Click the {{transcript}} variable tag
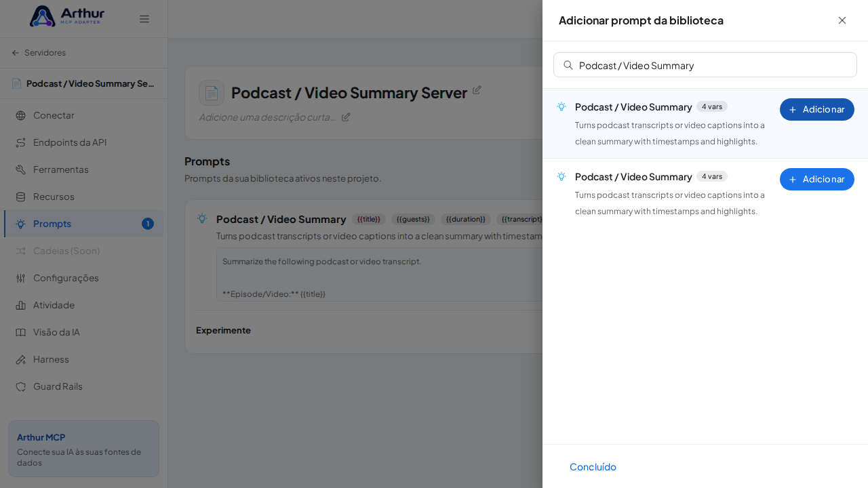The image size is (868, 488). point(521,219)
